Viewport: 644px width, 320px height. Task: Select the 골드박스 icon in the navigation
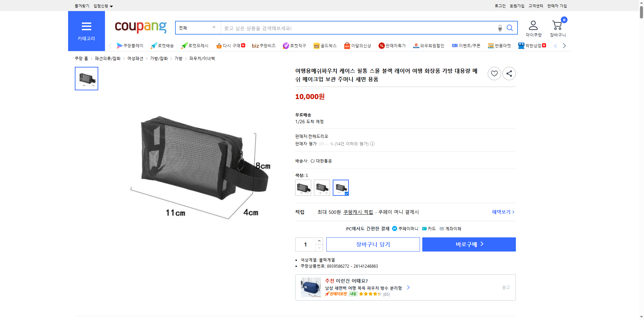coord(316,46)
